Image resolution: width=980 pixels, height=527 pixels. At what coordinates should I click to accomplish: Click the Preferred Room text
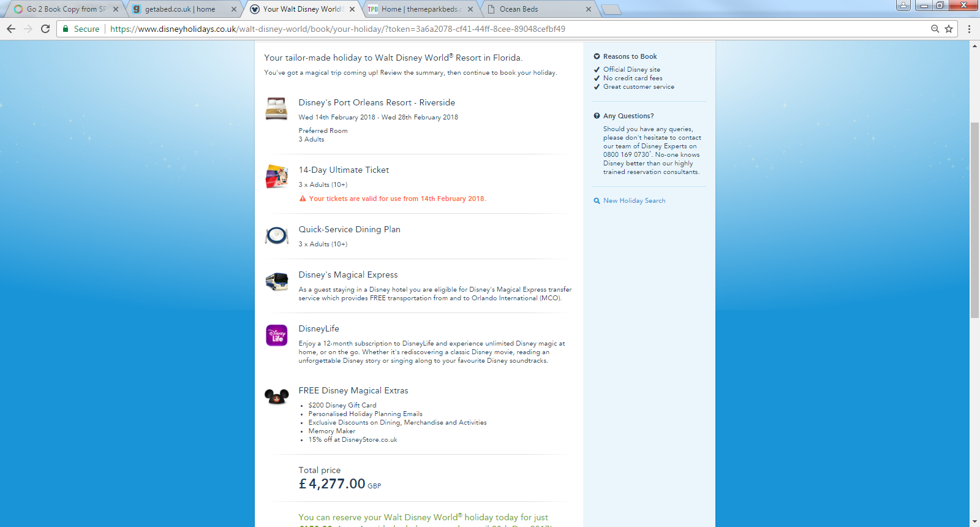323,131
